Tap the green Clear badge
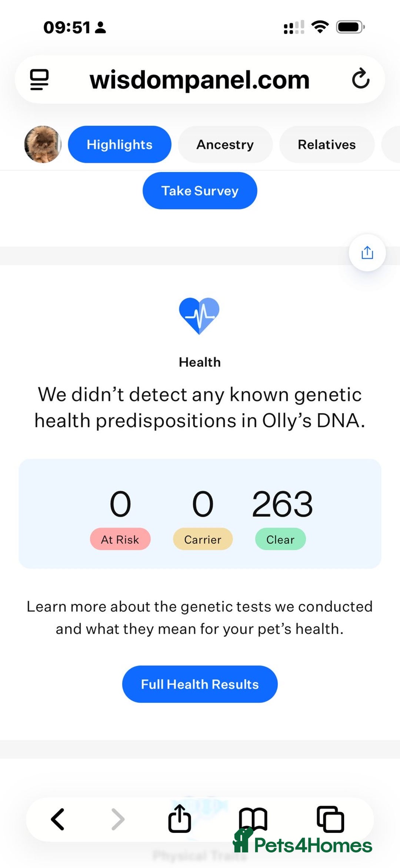 (280, 539)
